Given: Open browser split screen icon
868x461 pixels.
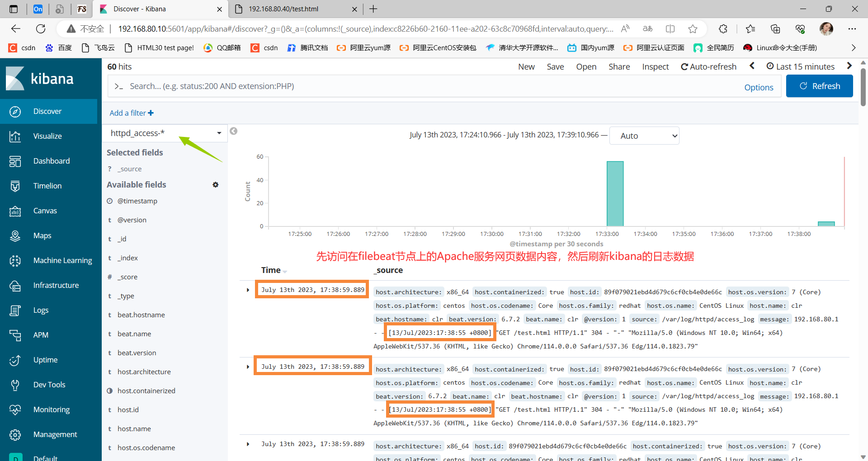Looking at the screenshot, I should point(670,29).
